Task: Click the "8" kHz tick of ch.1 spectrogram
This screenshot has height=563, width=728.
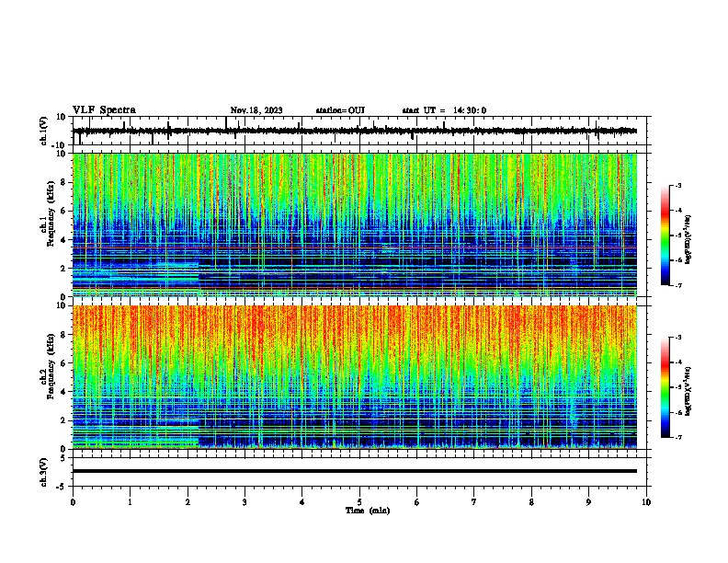Action: click(x=63, y=182)
